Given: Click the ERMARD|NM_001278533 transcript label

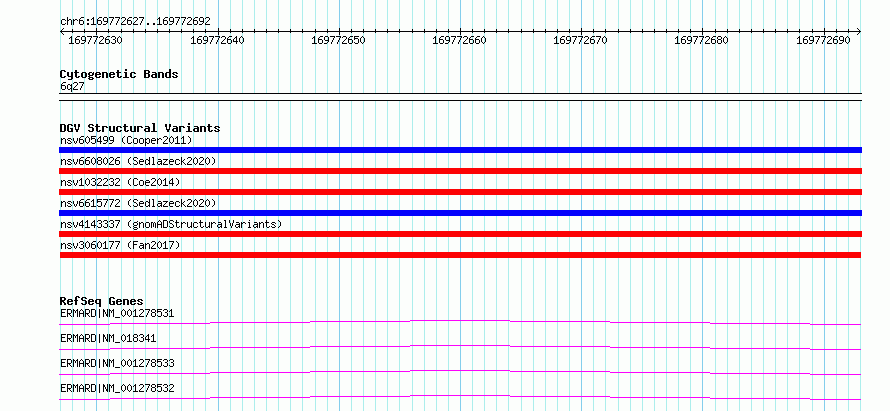Looking at the screenshot, I should 117,363.
